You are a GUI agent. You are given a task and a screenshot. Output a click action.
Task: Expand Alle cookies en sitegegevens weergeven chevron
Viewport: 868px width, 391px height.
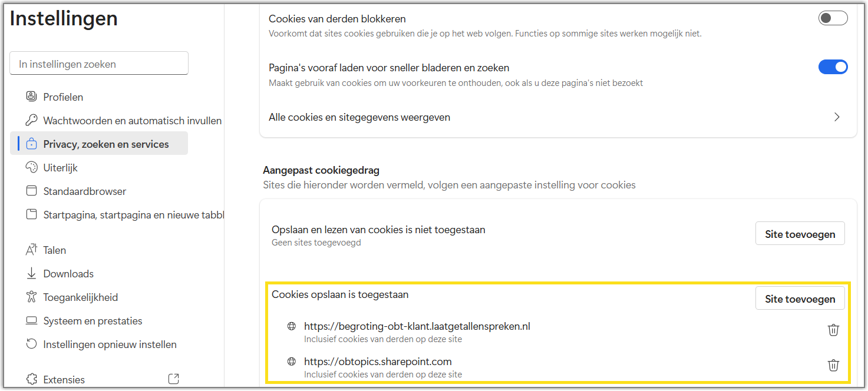pyautogui.click(x=837, y=117)
